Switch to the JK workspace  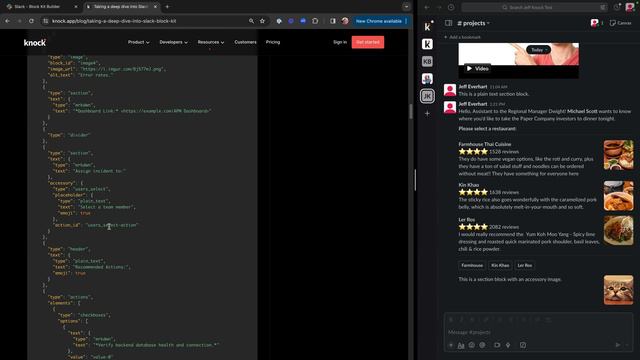427,96
